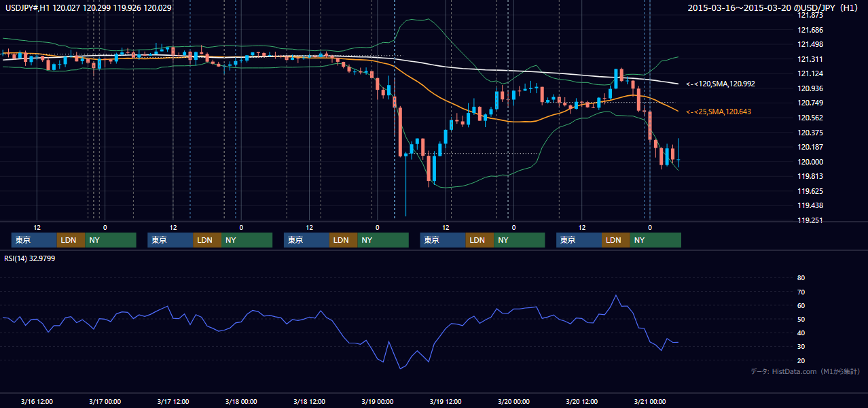Click price axis label 119.813

(810, 176)
